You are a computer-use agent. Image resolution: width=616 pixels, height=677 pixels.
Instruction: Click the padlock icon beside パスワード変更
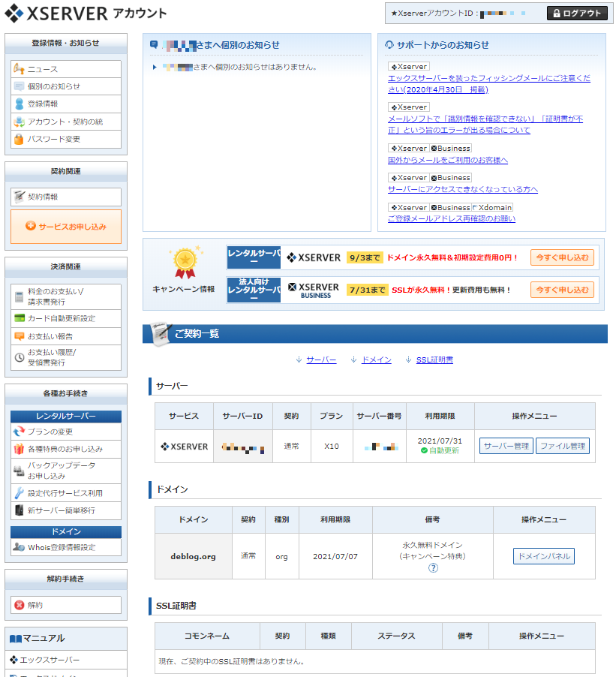pyautogui.click(x=19, y=139)
